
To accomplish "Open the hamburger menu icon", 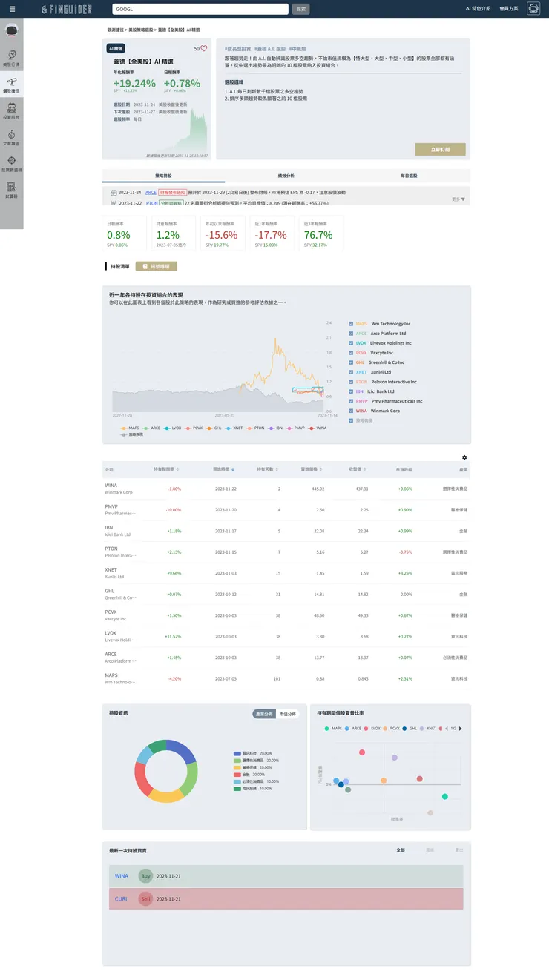I will point(12,9).
